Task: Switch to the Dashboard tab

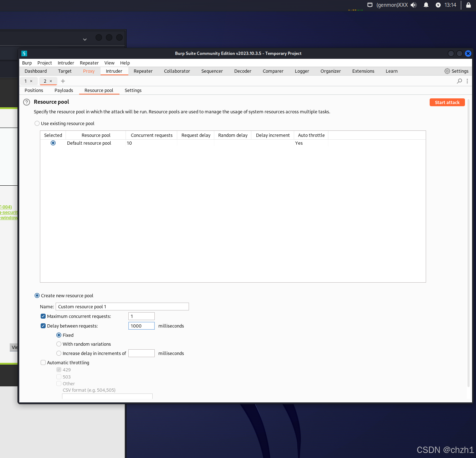Action: pos(36,71)
